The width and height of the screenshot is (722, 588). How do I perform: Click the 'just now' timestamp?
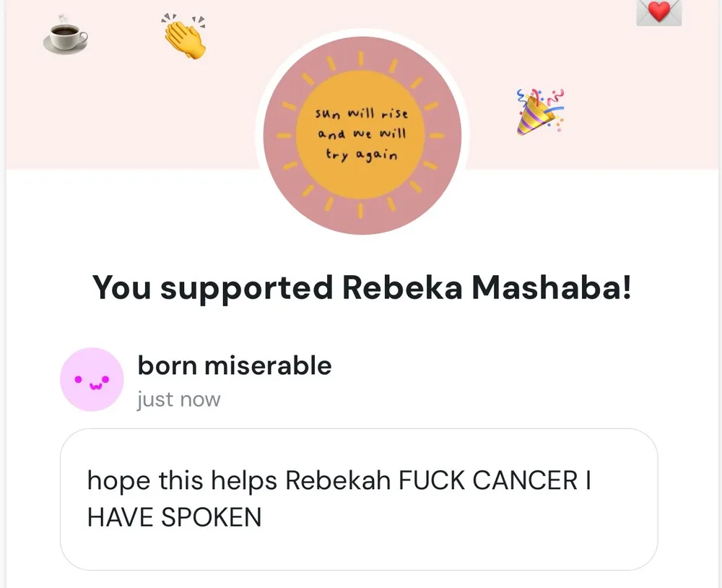click(178, 399)
